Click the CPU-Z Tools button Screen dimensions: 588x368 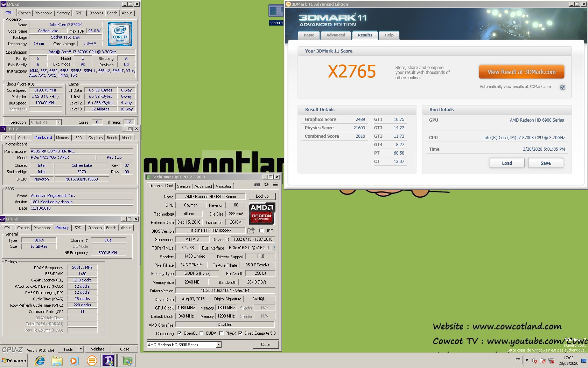(x=68, y=349)
